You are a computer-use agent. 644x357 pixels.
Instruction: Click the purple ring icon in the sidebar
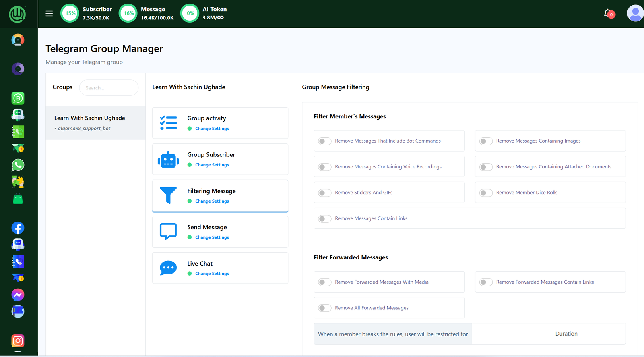pos(18,69)
